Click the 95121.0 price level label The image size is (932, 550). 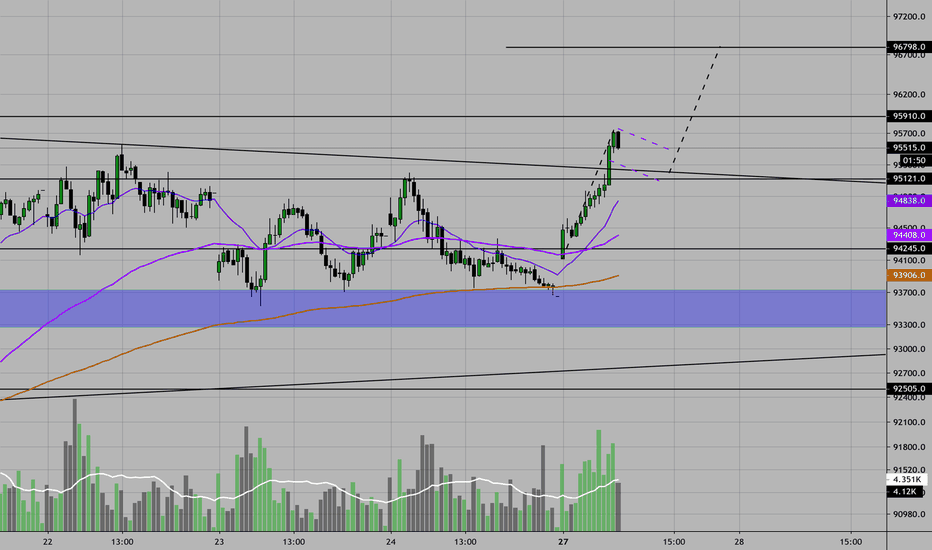click(909, 178)
